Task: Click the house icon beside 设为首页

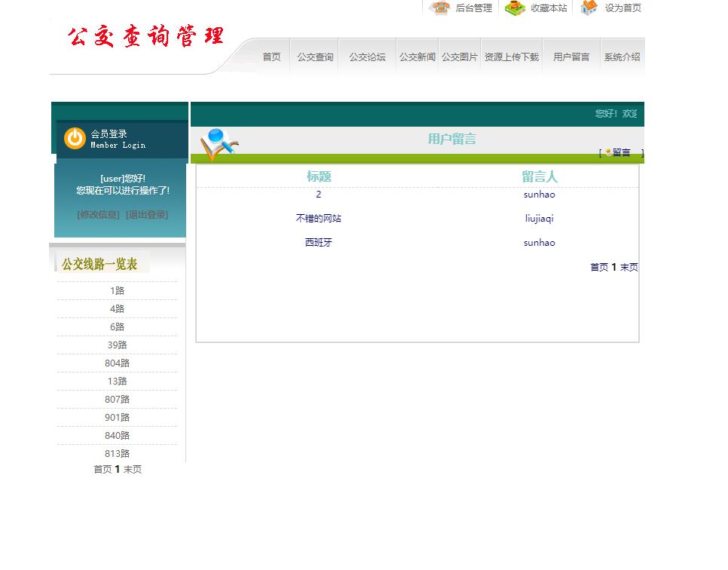Action: (589, 8)
